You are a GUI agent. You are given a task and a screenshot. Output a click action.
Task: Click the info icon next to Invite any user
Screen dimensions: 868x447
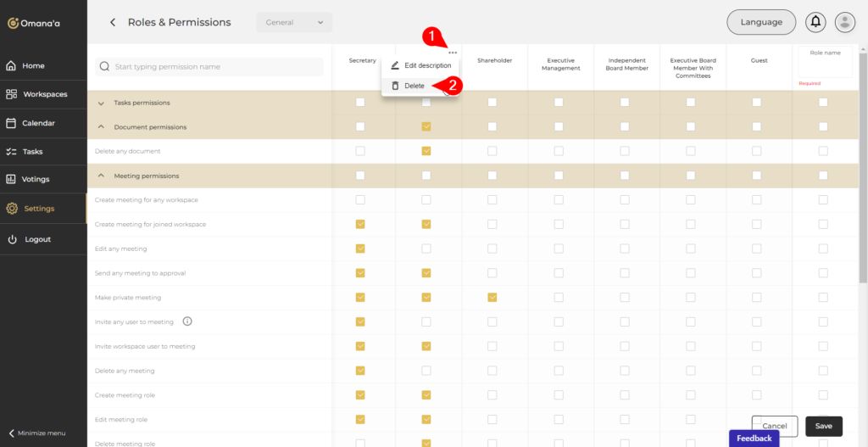pyautogui.click(x=187, y=321)
